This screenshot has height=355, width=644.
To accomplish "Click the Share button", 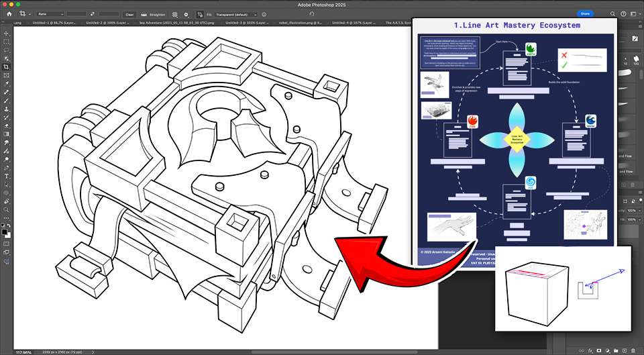I will (586, 13).
